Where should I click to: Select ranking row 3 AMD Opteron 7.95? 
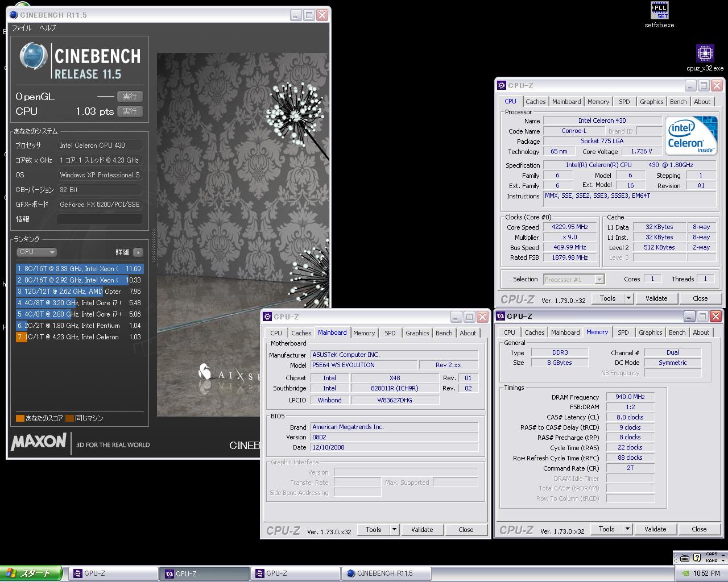[80, 292]
